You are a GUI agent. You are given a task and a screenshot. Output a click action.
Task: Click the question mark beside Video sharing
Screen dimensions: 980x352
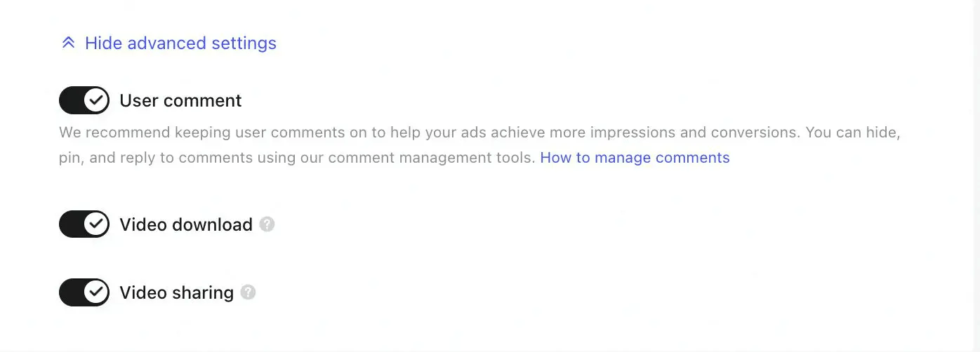[248, 292]
